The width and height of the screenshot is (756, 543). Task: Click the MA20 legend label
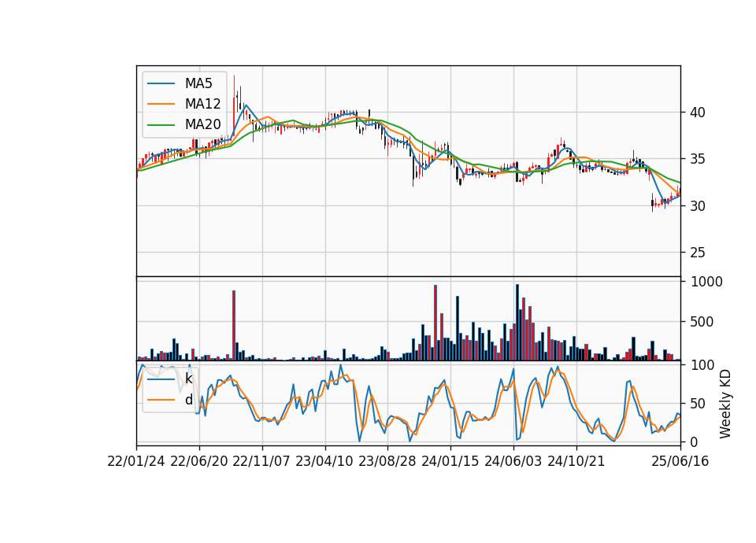(x=202, y=124)
